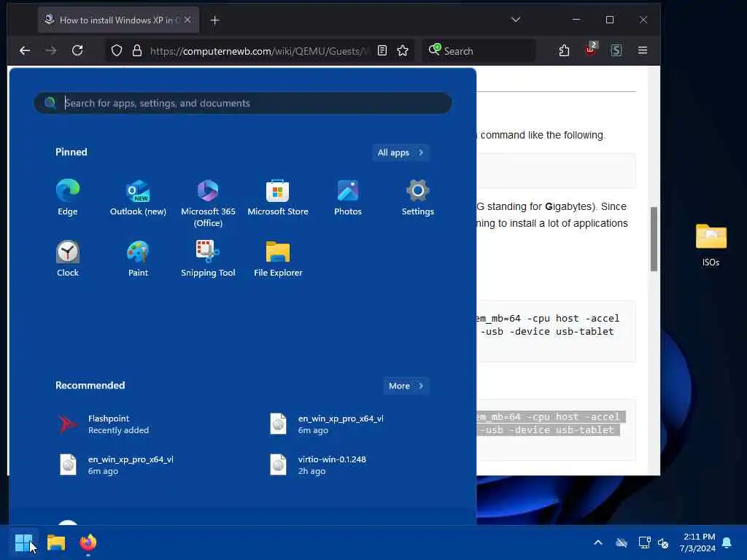Open notifications bell in system tray
Image resolution: width=747 pixels, height=560 pixels.
pyautogui.click(x=727, y=542)
